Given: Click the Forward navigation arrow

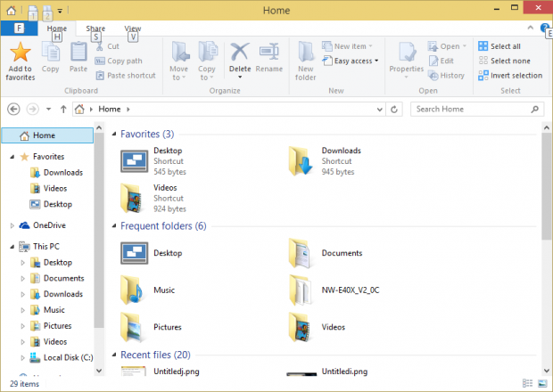Looking at the screenshot, I should pos(32,110).
